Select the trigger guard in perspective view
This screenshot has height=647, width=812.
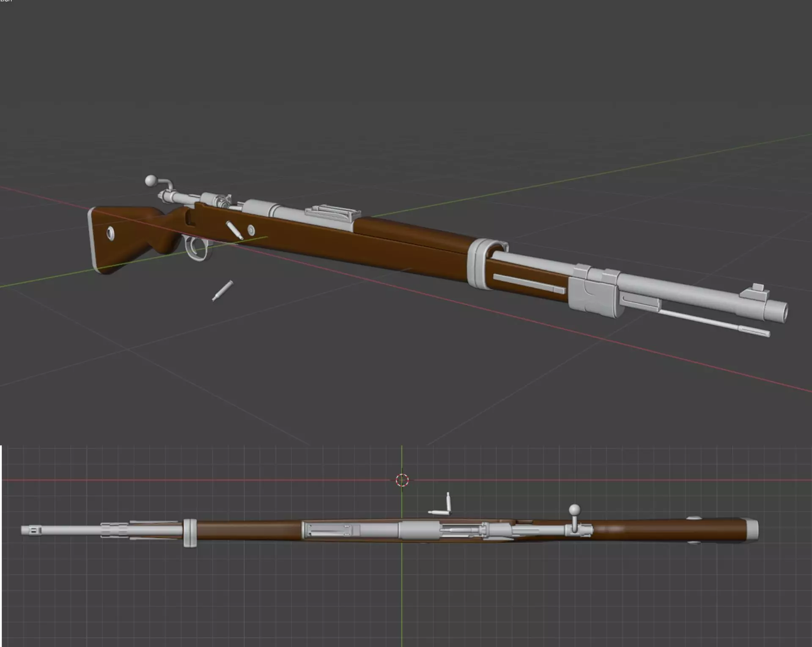pyautogui.click(x=198, y=248)
